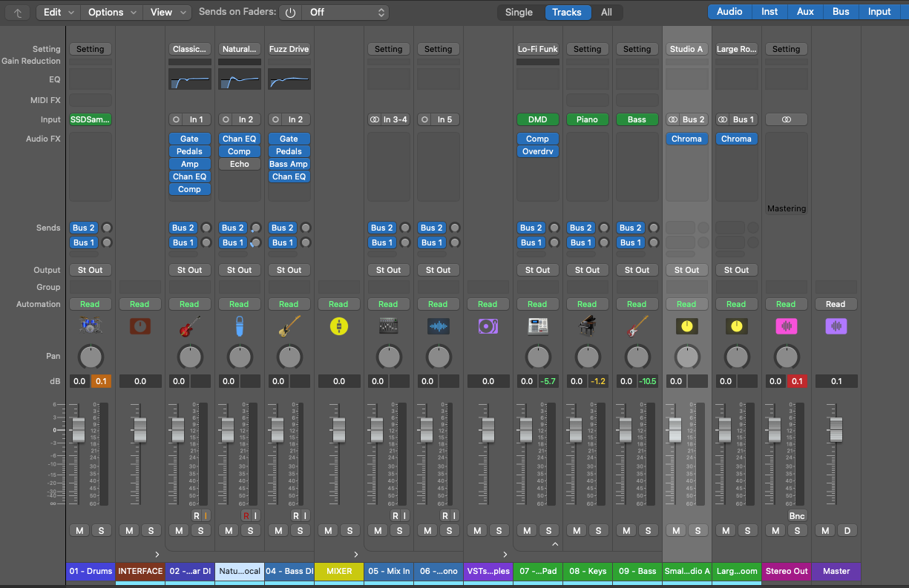Click the volume fader on 01 - Drums

click(78, 429)
